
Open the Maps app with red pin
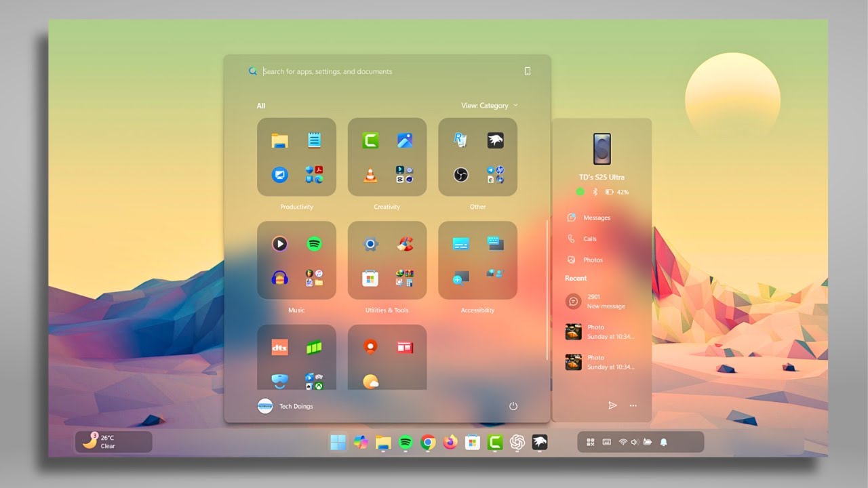[x=370, y=346]
